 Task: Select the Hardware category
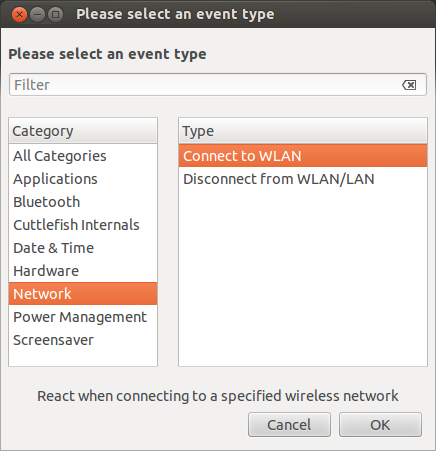click(x=83, y=271)
